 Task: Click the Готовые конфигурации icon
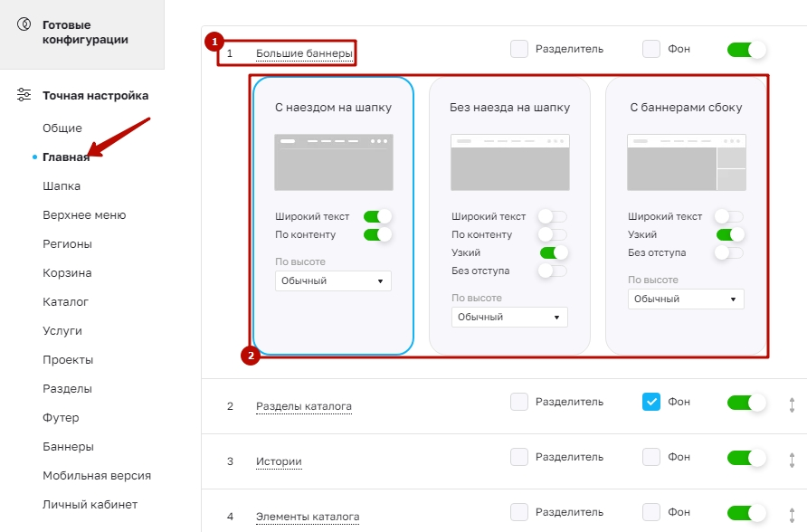coord(24,24)
